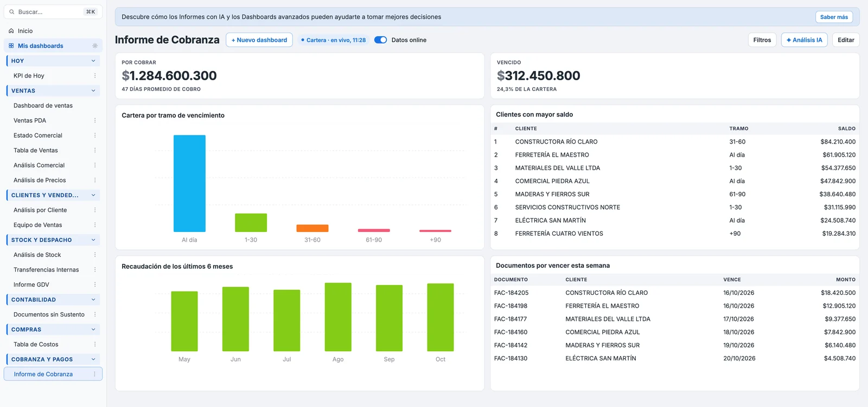Click the Nuevo dashboard button
Screen dimensions: 868x407
[259, 40]
